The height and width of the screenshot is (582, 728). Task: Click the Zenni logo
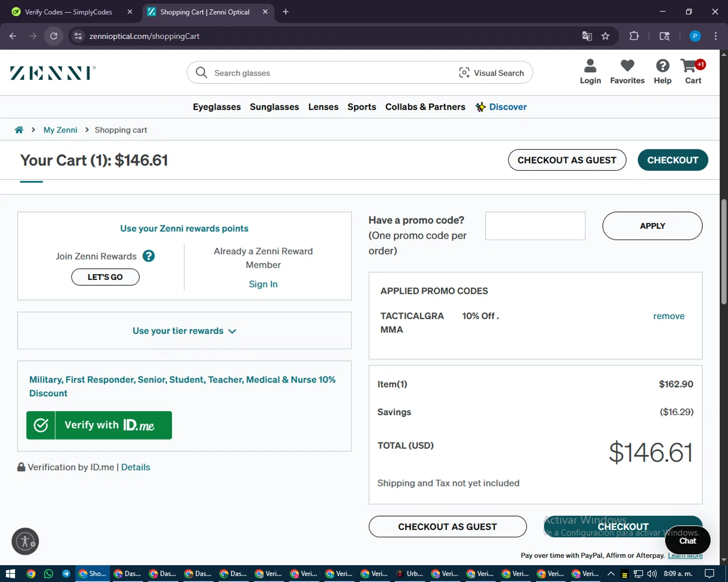point(53,73)
